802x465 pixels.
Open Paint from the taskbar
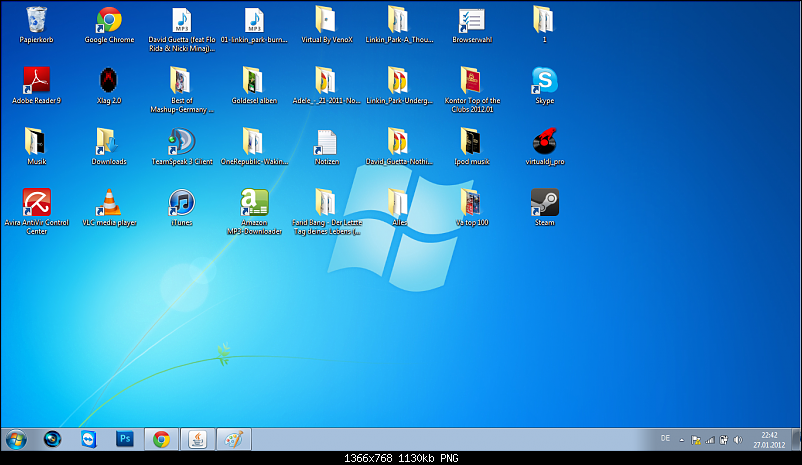click(x=231, y=439)
